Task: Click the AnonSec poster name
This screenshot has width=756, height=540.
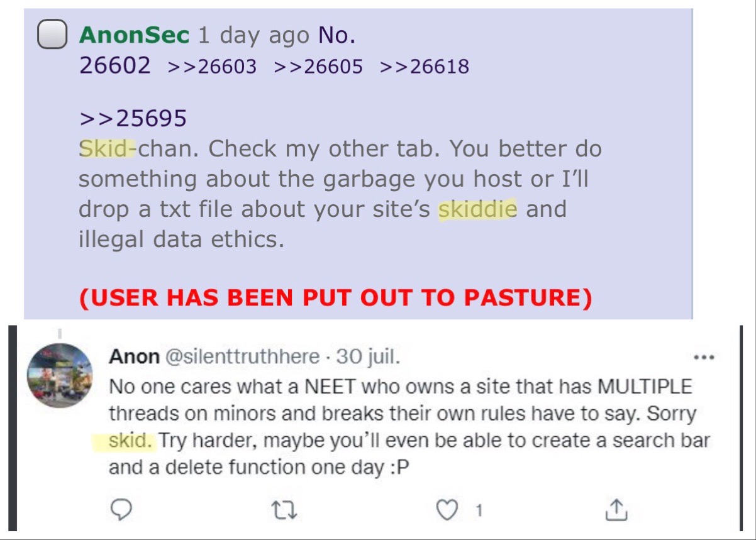Action: (x=134, y=35)
